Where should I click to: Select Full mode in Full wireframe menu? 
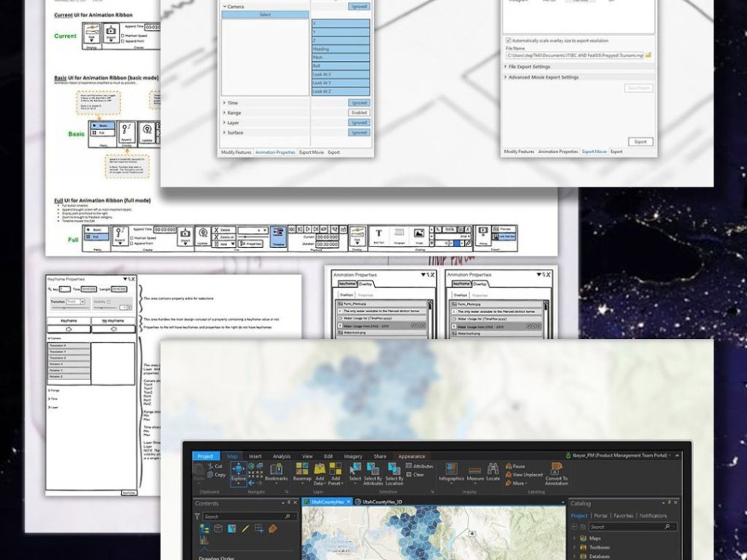pyautogui.click(x=96, y=237)
